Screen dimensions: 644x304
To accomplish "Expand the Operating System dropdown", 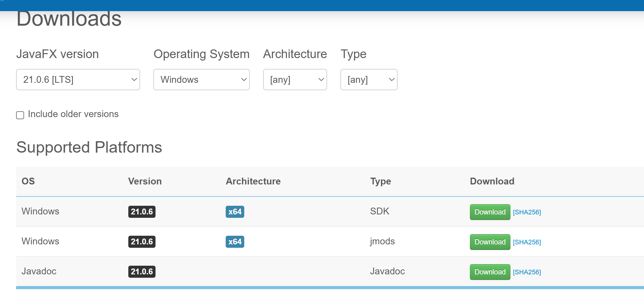I will (x=201, y=80).
